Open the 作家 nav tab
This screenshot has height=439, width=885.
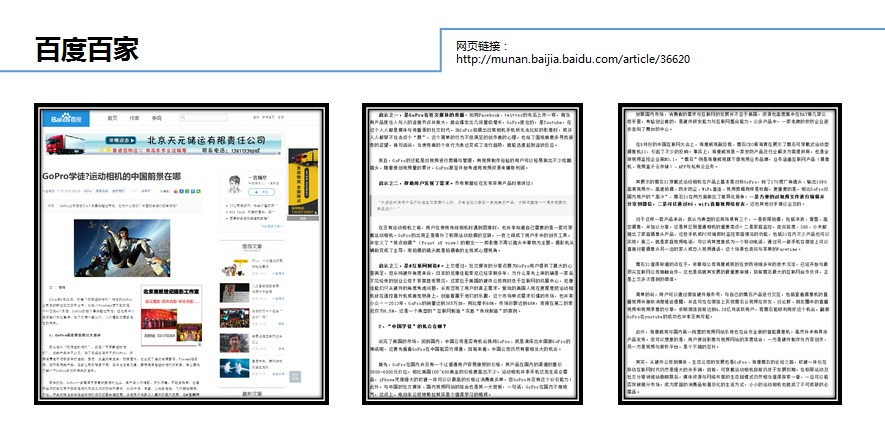134,118
